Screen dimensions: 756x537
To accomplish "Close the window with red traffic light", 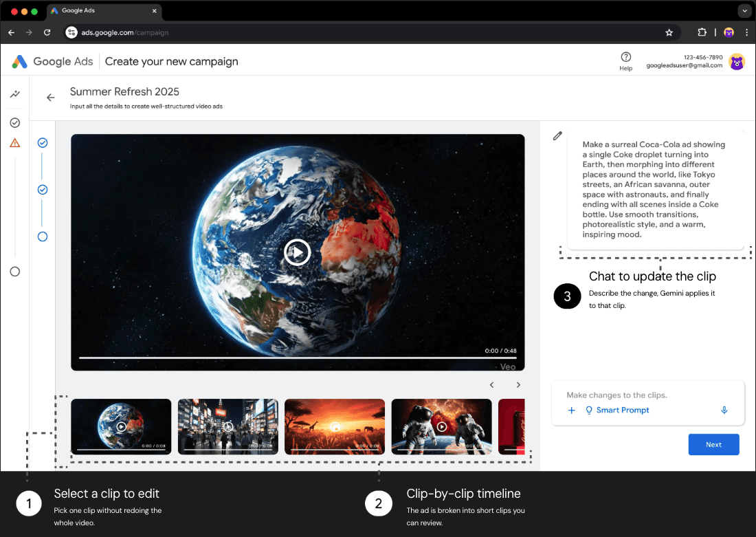I will pos(14,11).
